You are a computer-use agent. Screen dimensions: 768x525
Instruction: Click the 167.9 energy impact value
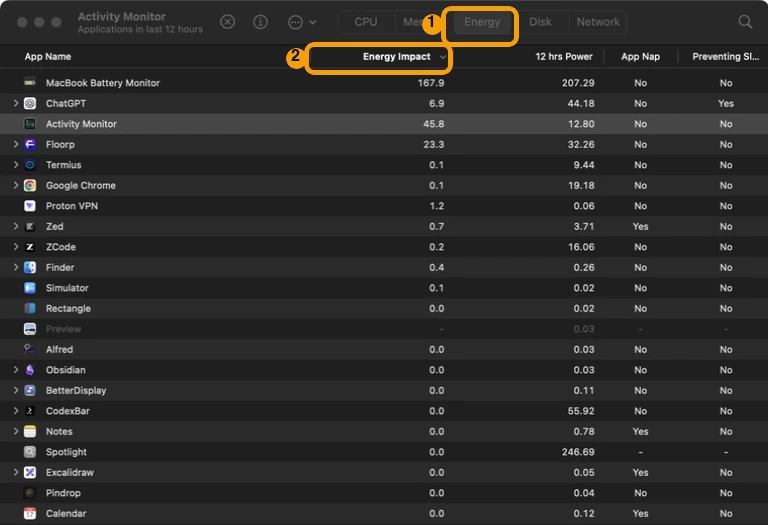point(431,83)
